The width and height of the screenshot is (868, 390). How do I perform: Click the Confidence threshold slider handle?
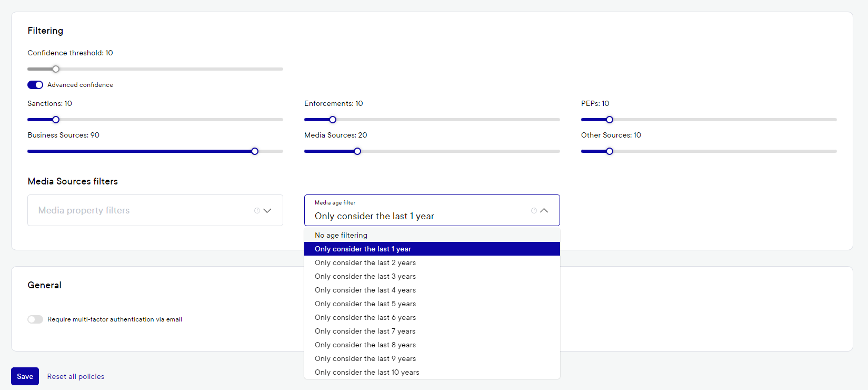click(56, 69)
